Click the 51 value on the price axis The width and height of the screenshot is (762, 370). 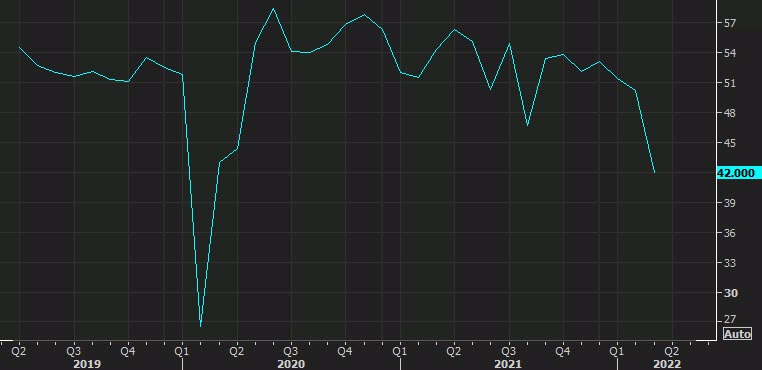coord(730,83)
